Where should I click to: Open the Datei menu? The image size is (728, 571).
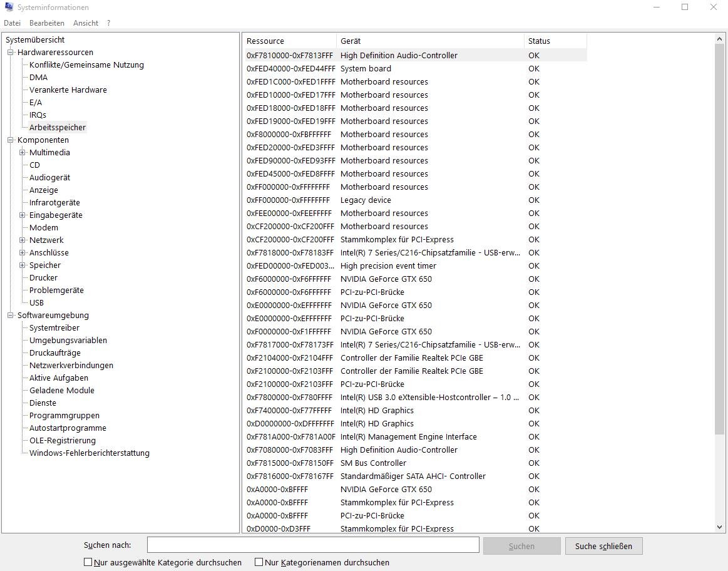click(12, 23)
